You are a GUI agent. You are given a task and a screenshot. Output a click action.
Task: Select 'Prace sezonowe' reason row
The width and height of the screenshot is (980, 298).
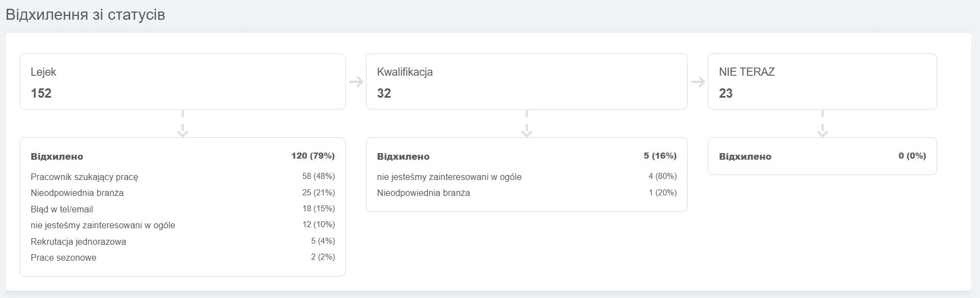64,257
